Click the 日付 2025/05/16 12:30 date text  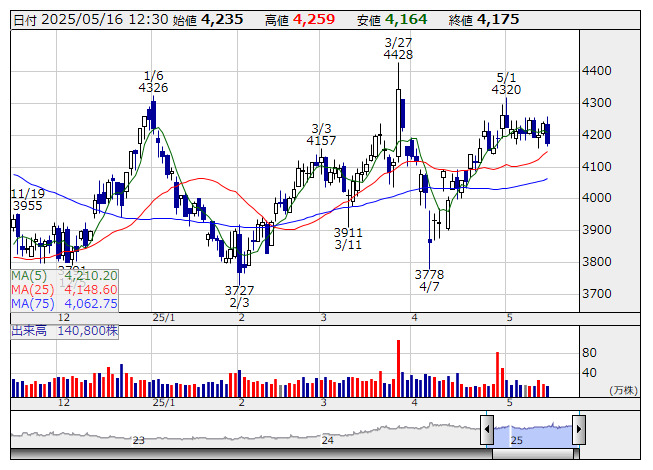click(x=91, y=20)
